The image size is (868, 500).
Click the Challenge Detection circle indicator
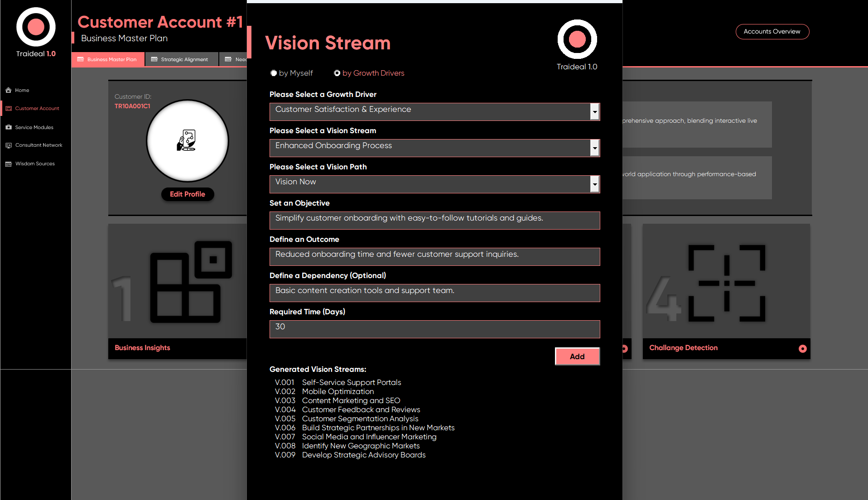coord(802,348)
